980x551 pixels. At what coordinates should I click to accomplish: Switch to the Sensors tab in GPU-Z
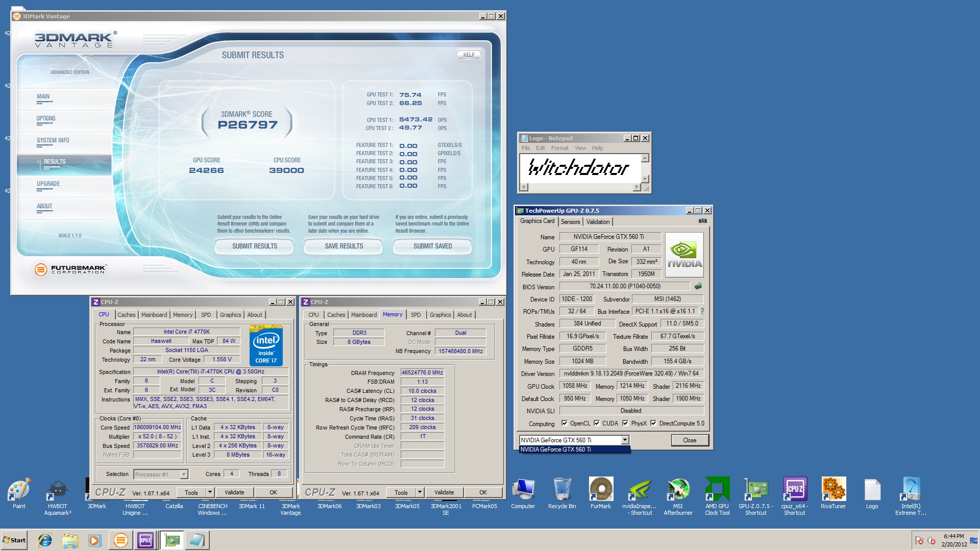570,222
